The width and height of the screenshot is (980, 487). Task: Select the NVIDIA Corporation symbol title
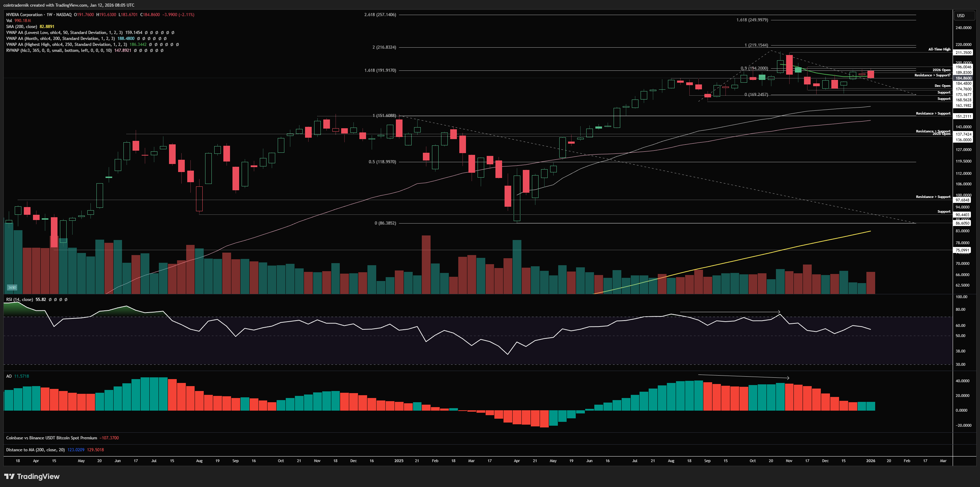pyautogui.click(x=24, y=14)
